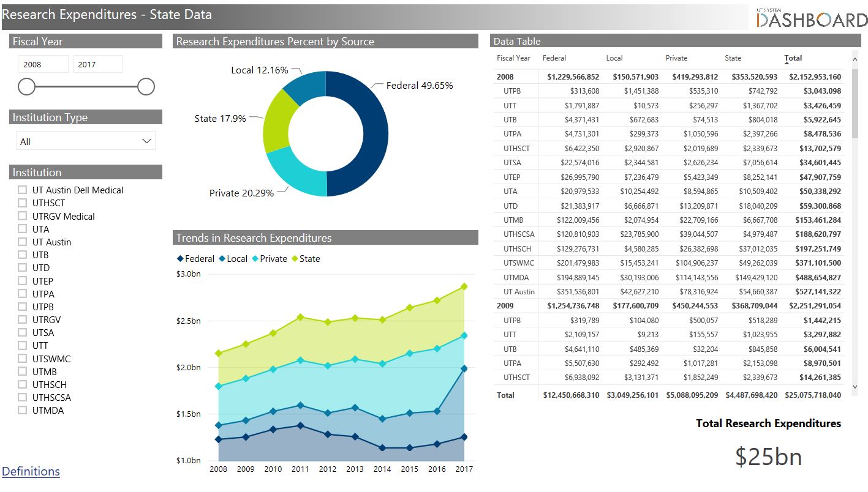Click the 2017 State data point on trend chart
Screen dimensions: 868x492
(464, 286)
